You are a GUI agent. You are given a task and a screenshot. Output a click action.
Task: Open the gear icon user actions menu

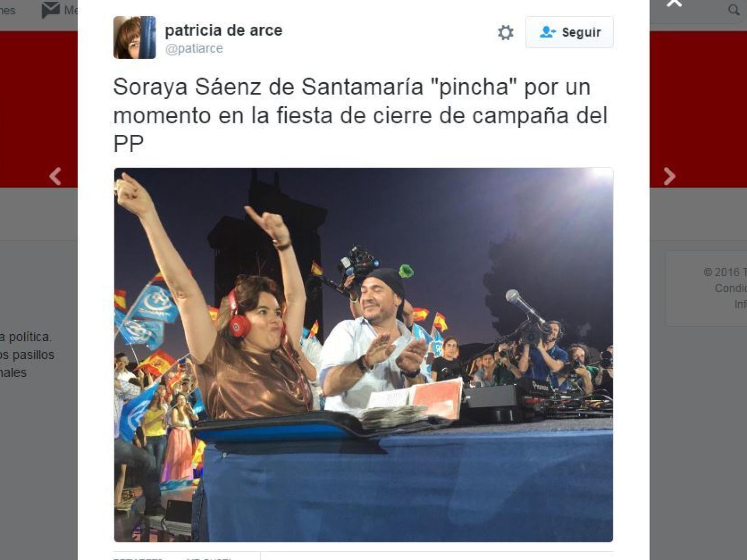coord(505,32)
